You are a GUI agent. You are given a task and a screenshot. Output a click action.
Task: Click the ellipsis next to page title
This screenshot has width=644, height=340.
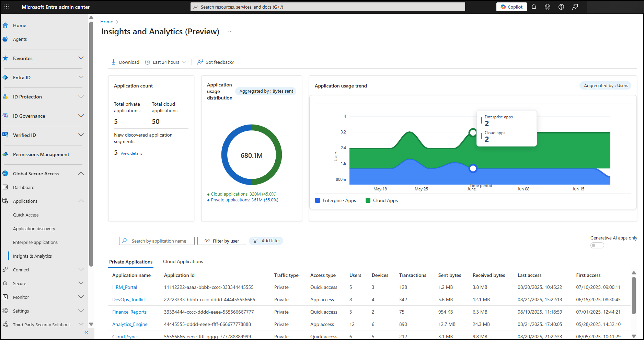[230, 32]
